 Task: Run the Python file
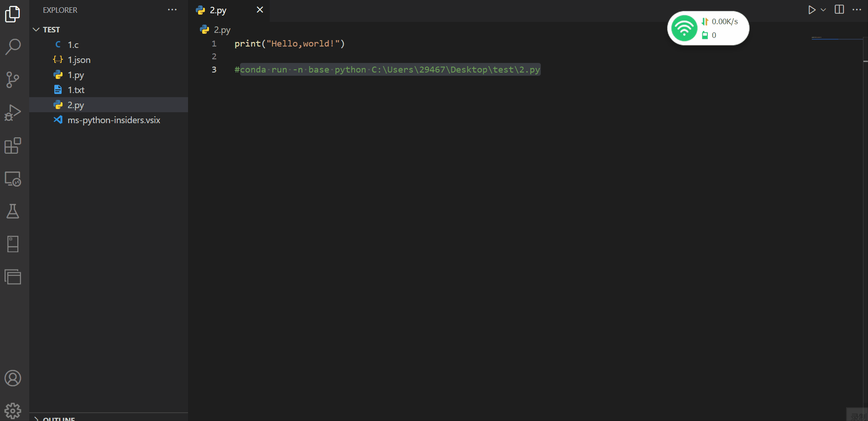(812, 9)
